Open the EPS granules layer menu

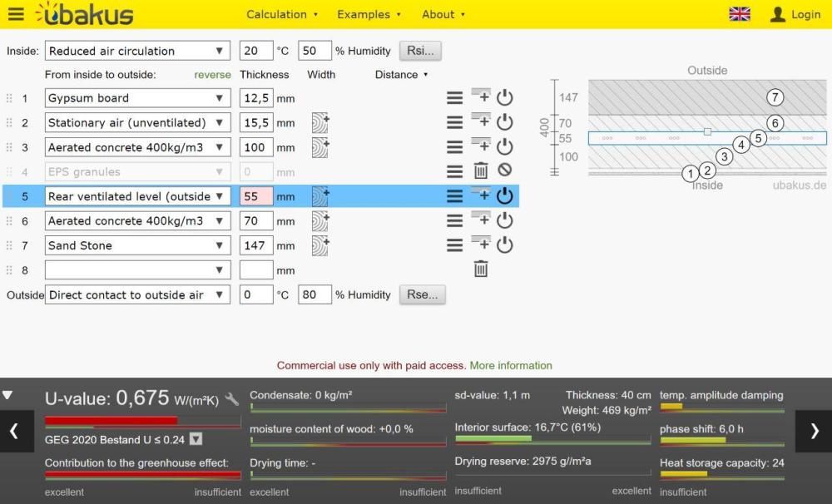coord(454,171)
